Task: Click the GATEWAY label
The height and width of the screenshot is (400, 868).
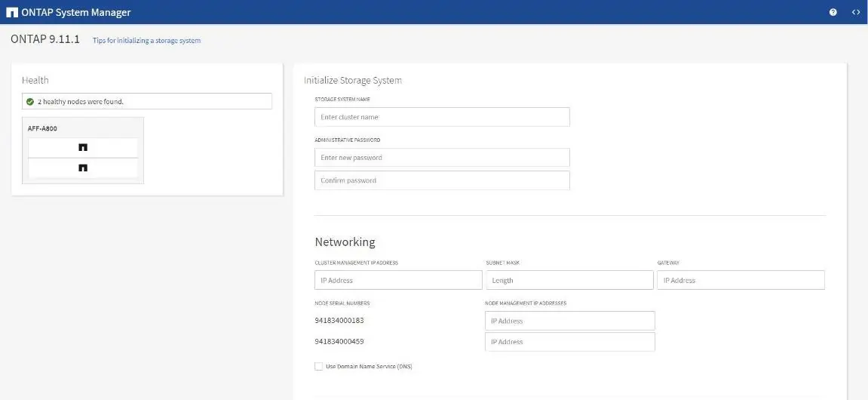Action: coord(668,263)
